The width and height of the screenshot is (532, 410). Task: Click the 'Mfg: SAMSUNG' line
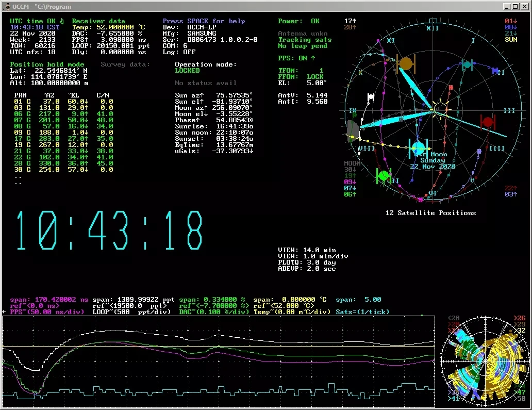coord(189,33)
